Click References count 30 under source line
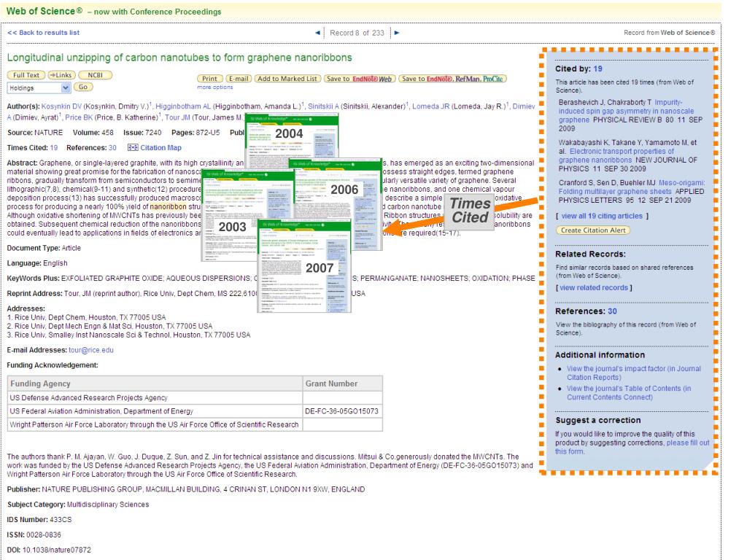 click(x=112, y=147)
